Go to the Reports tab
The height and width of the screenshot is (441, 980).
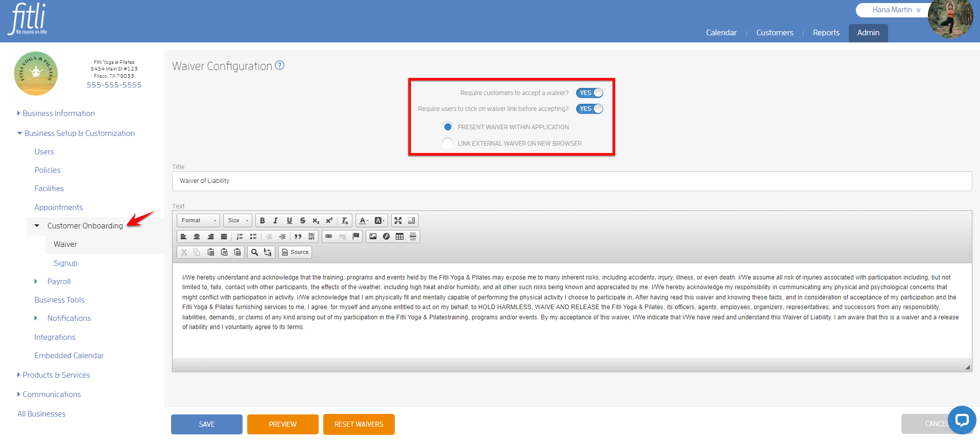tap(826, 33)
